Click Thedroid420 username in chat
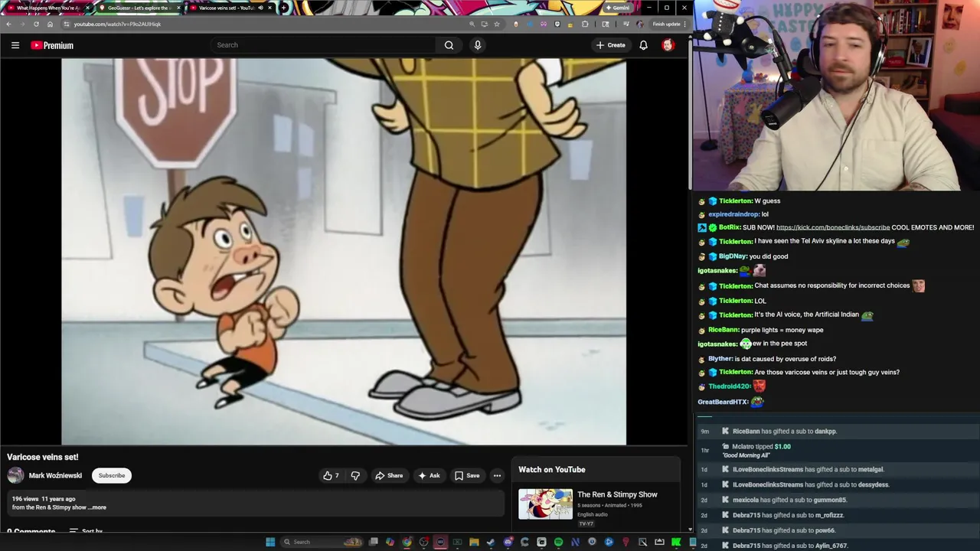 728,386
